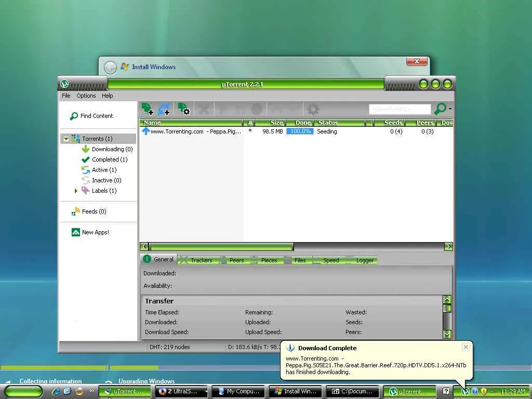Launch Internet Explorer from quick launch
The height and width of the screenshot is (399, 532).
point(55,392)
